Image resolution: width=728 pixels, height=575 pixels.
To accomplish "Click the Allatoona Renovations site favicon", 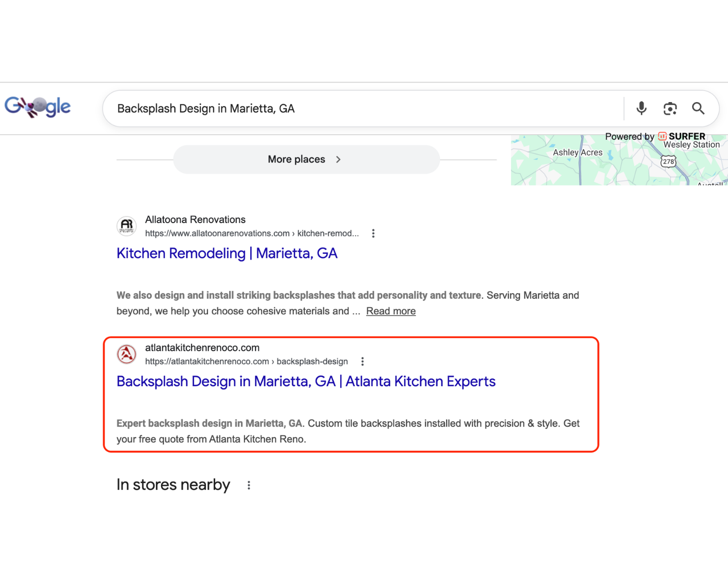I will [x=127, y=226].
